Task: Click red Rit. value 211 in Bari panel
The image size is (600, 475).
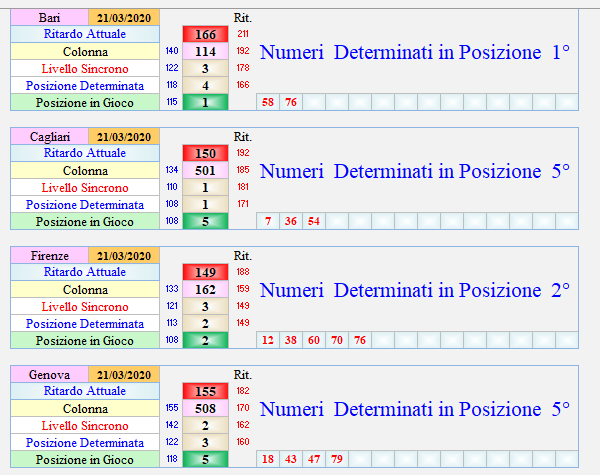Action: [x=243, y=34]
